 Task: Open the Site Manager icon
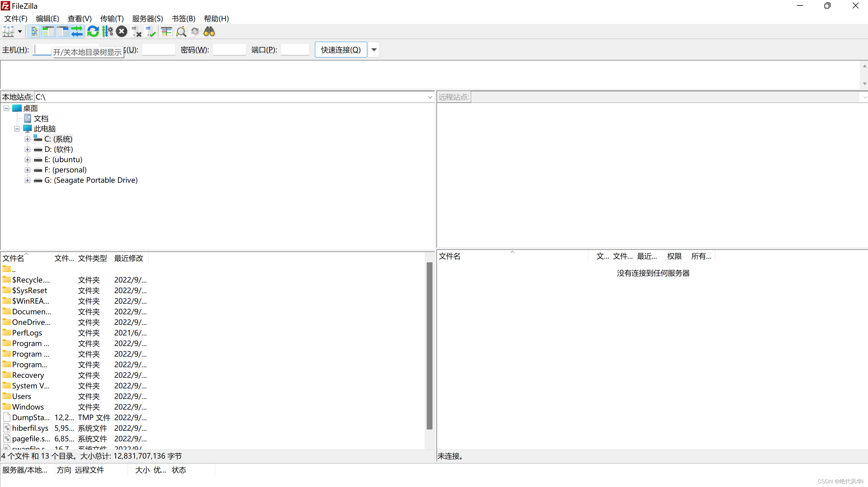(x=8, y=32)
